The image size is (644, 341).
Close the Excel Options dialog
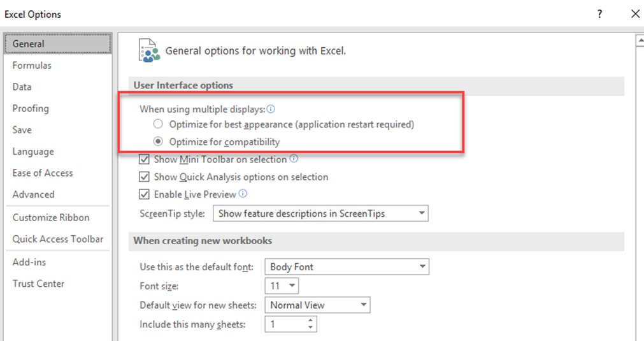tap(635, 14)
